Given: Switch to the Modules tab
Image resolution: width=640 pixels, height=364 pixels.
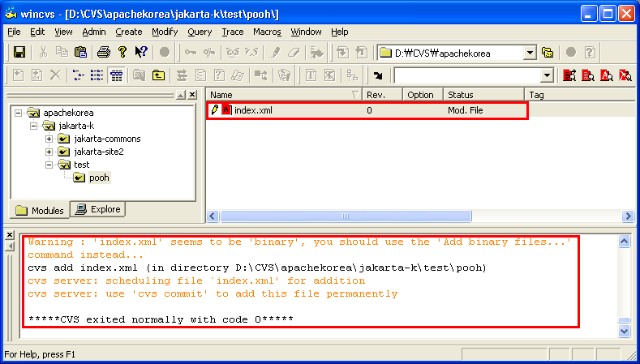Looking at the screenshot, I should tap(40, 211).
